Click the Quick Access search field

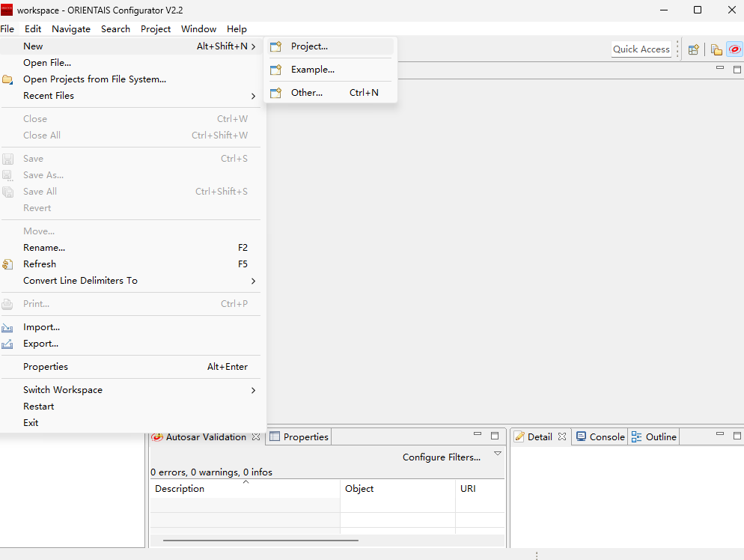tap(641, 49)
